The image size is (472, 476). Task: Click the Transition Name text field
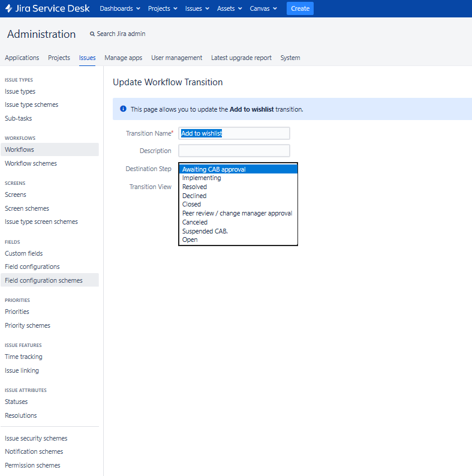pos(234,133)
